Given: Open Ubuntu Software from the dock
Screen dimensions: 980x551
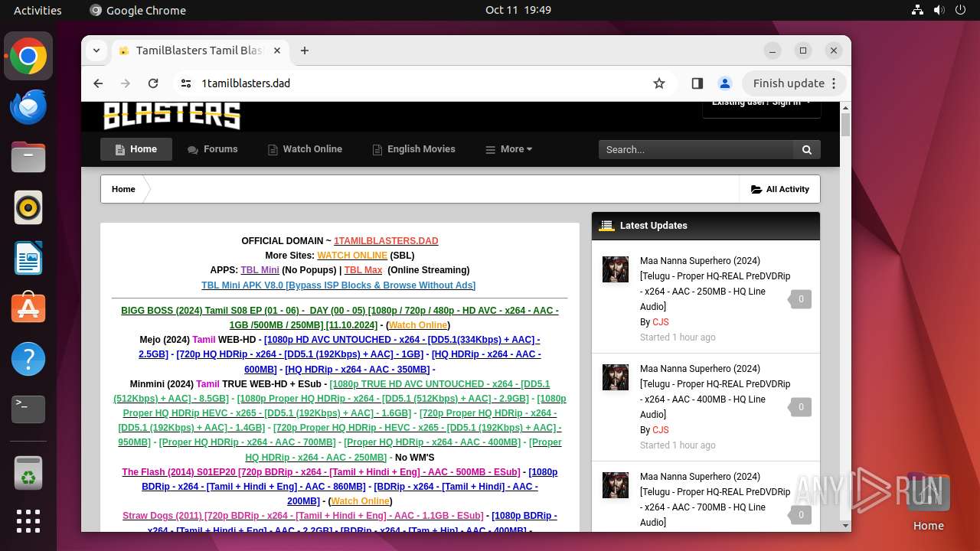Looking at the screenshot, I should (x=28, y=308).
